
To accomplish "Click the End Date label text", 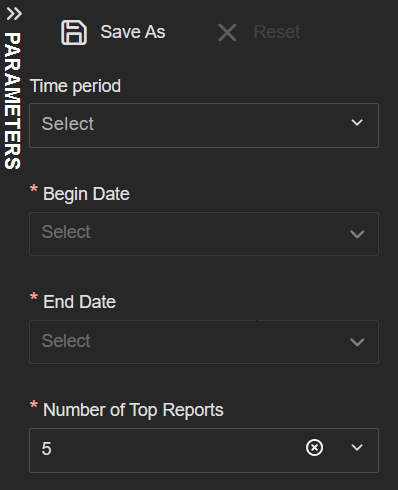I will click(x=80, y=302).
